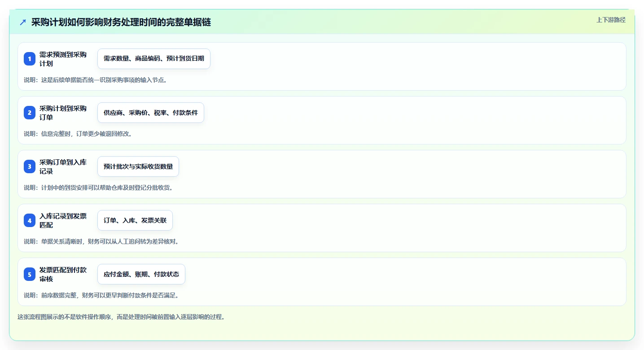The image size is (644, 350).
Task: Click step number 4 badge
Action: 30,220
